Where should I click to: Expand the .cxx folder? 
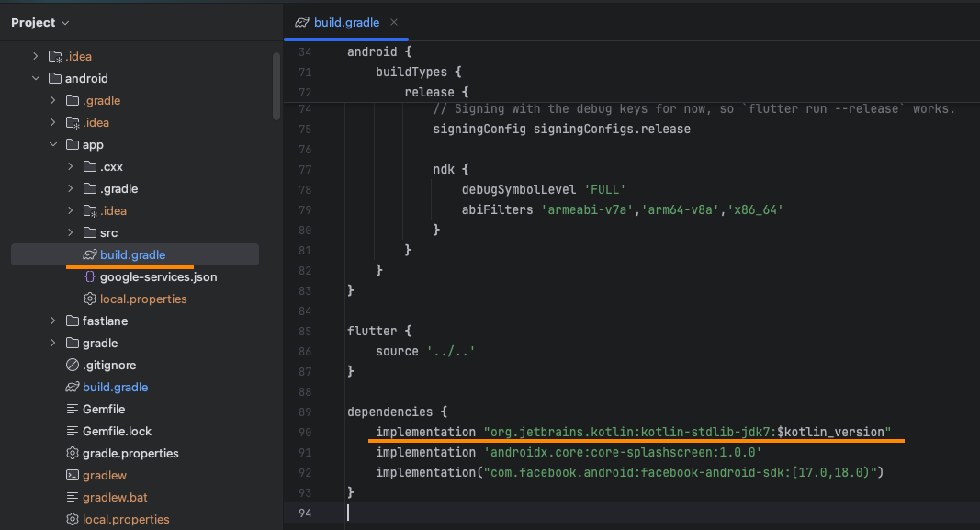coord(70,166)
